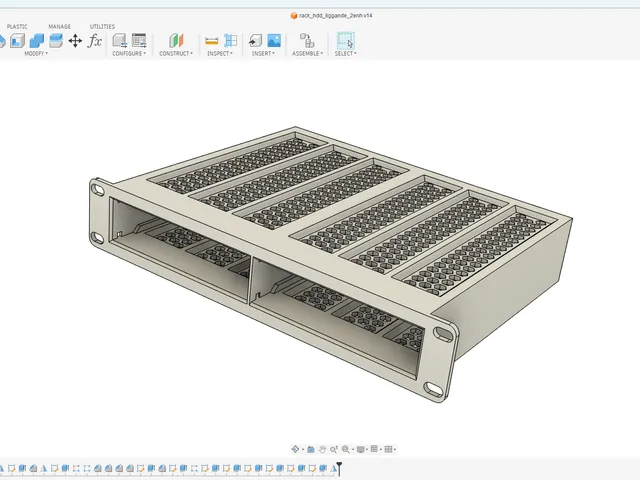Click the Construct plane icon
This screenshot has width=640, height=480.
[x=176, y=41]
